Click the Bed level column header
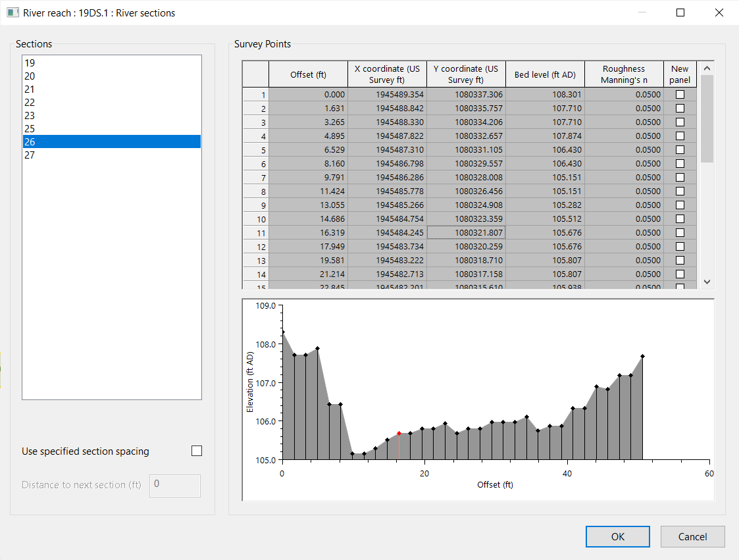The height and width of the screenshot is (560, 739). (544, 74)
